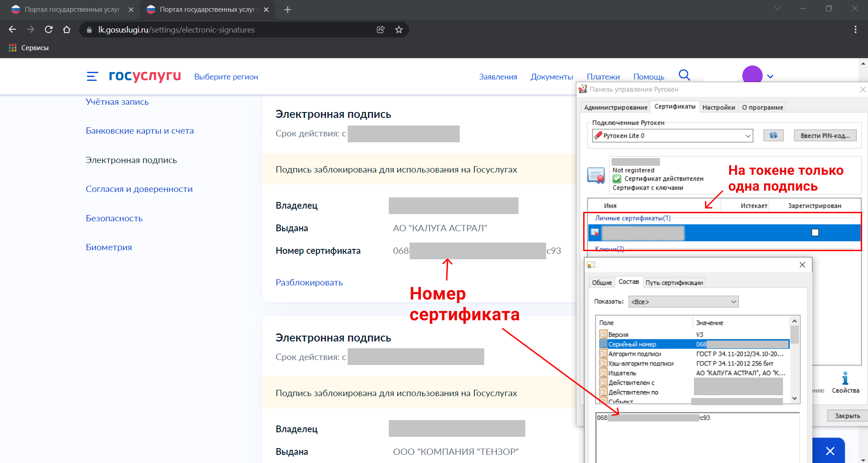Open Согласия и доверенности section

pyautogui.click(x=139, y=189)
